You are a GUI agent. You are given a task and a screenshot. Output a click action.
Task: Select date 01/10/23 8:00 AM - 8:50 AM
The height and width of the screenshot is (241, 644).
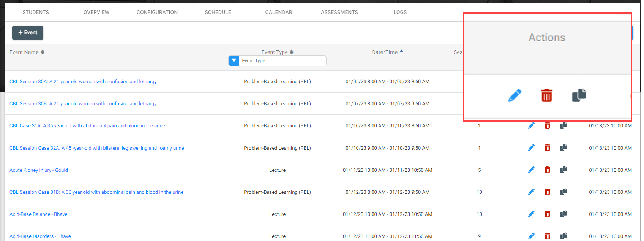[x=388, y=125]
